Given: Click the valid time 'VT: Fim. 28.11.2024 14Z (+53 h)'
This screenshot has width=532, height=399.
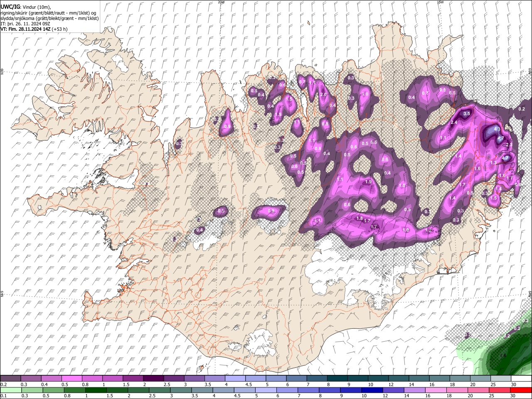Looking at the screenshot, I should (34, 29).
